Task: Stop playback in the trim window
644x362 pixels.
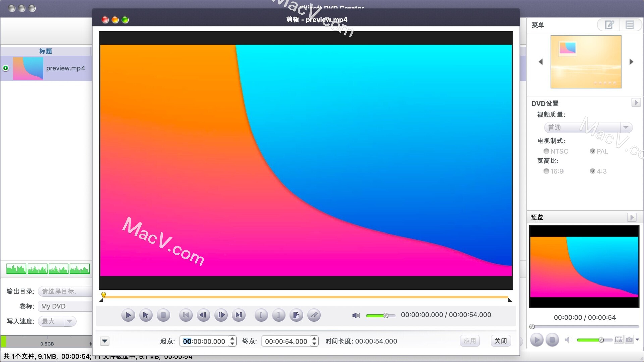Action: click(163, 315)
